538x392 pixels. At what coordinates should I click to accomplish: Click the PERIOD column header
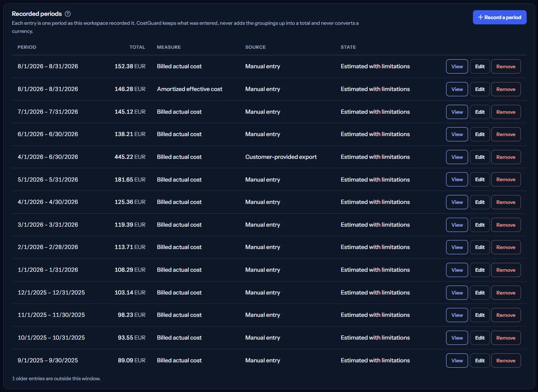(x=27, y=48)
